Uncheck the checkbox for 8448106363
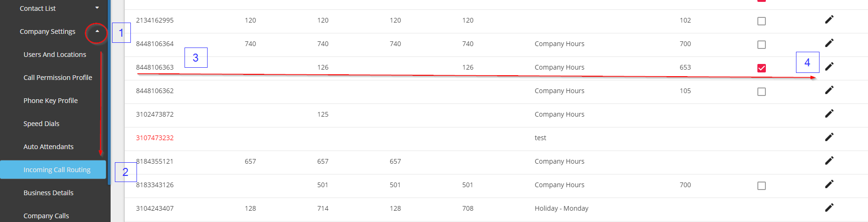The width and height of the screenshot is (868, 222). point(761,68)
